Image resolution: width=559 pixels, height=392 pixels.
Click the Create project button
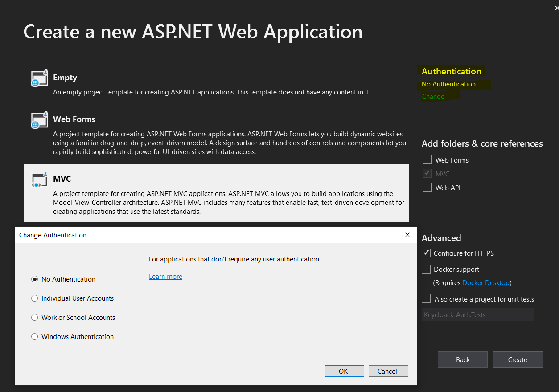coord(518,359)
